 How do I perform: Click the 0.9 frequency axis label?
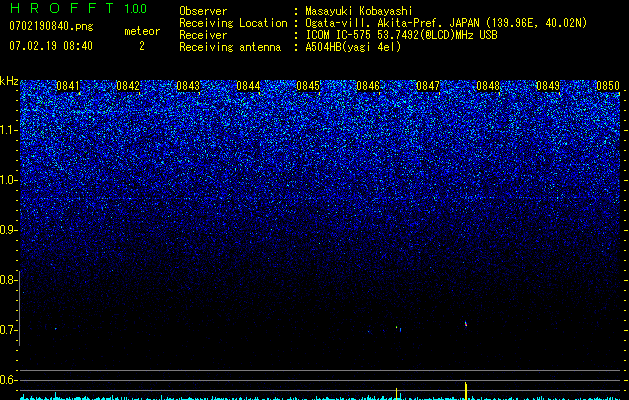click(x=7, y=230)
